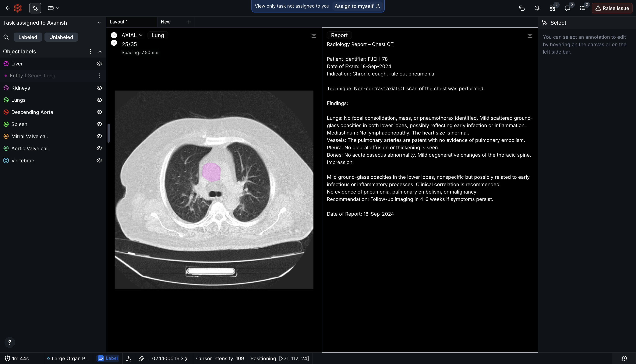
Task: Hide the Lungs label
Action: click(x=99, y=100)
